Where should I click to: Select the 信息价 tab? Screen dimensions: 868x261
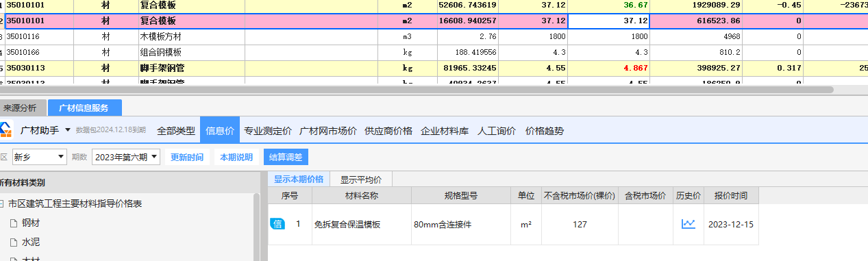(x=220, y=130)
